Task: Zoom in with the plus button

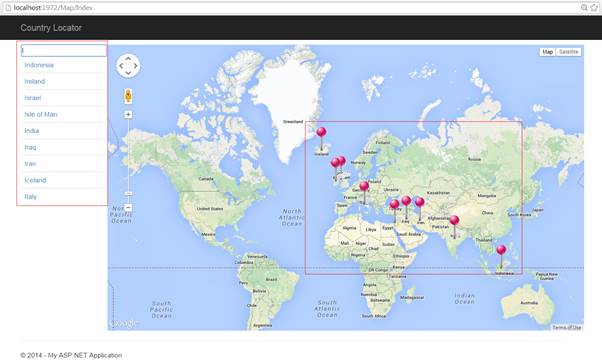Action: [x=128, y=114]
